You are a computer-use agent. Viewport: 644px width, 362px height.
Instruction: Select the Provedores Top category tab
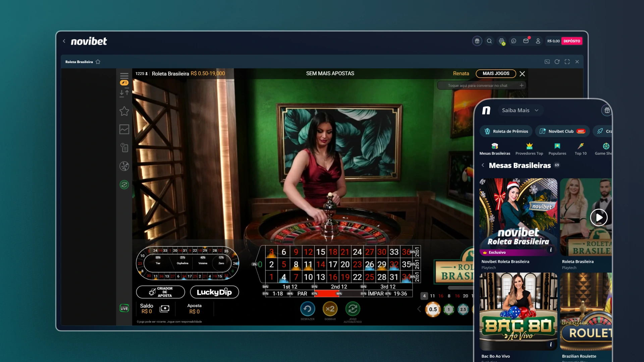529,149
